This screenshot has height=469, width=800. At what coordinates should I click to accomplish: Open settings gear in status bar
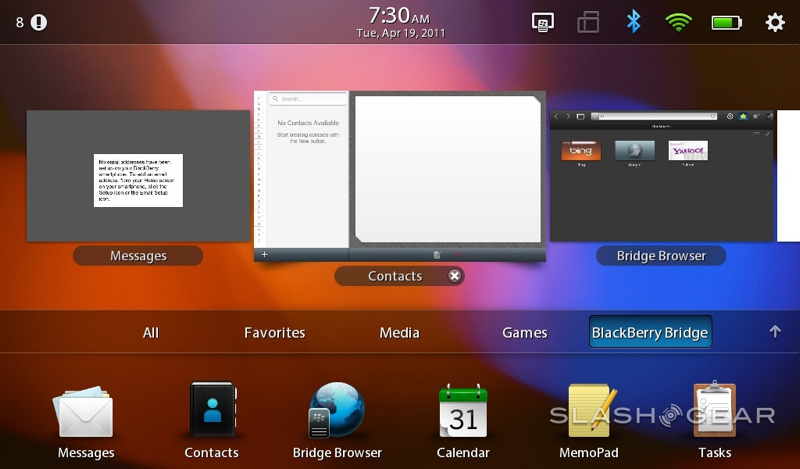click(774, 22)
